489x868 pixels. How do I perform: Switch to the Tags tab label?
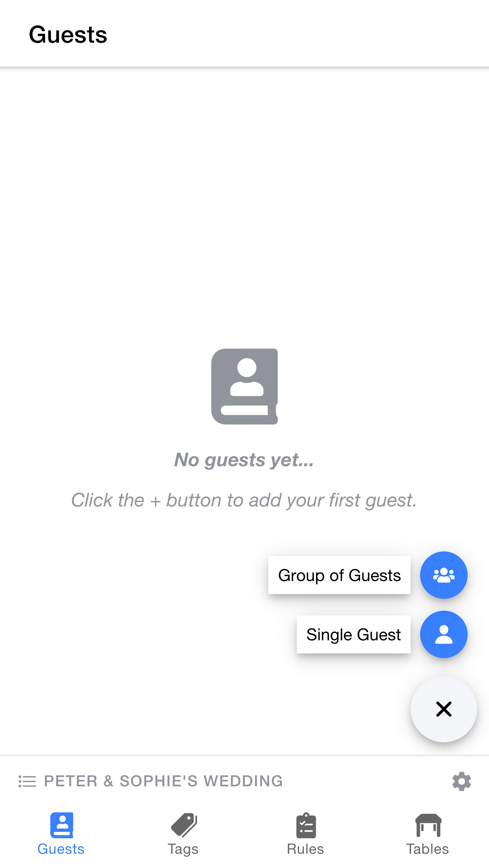[183, 849]
